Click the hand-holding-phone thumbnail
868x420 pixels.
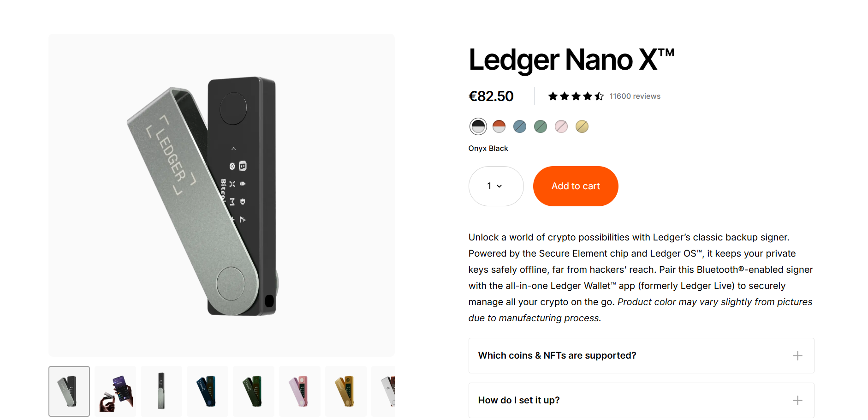[115, 391]
